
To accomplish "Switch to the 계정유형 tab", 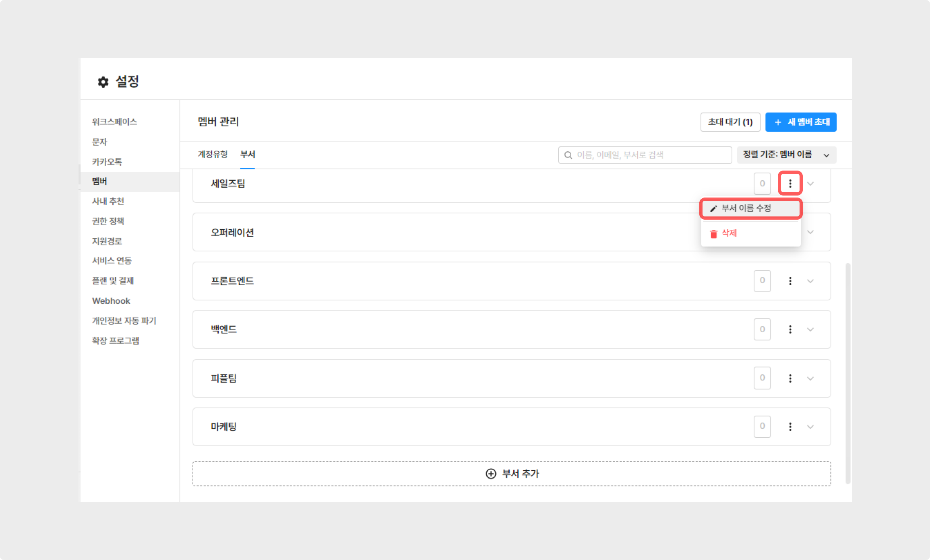I will pyautogui.click(x=213, y=154).
